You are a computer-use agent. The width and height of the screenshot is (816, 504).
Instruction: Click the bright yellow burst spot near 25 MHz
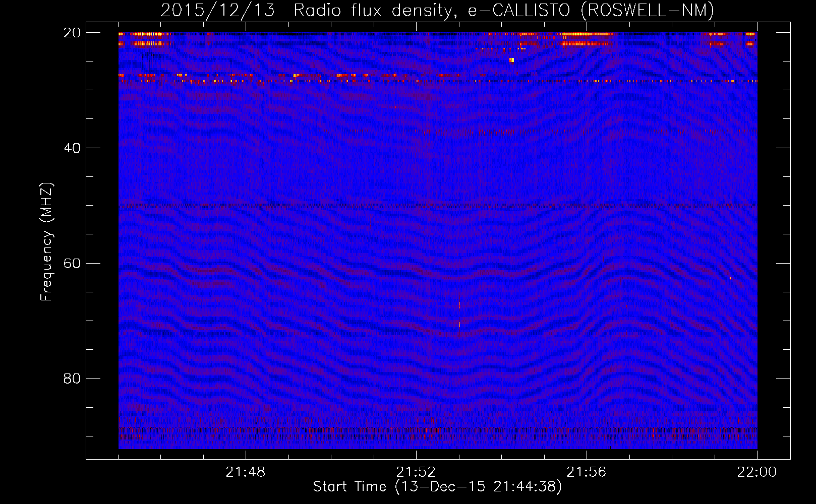click(511, 60)
